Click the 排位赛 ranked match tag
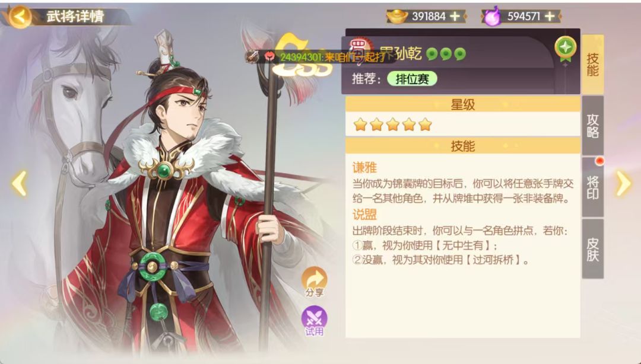The height and width of the screenshot is (364, 641). [412, 79]
